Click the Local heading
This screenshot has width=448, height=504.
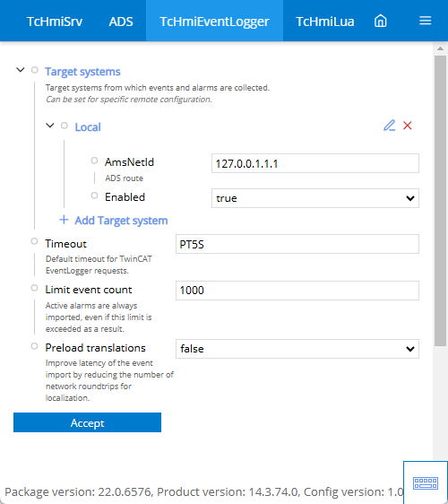click(x=88, y=127)
